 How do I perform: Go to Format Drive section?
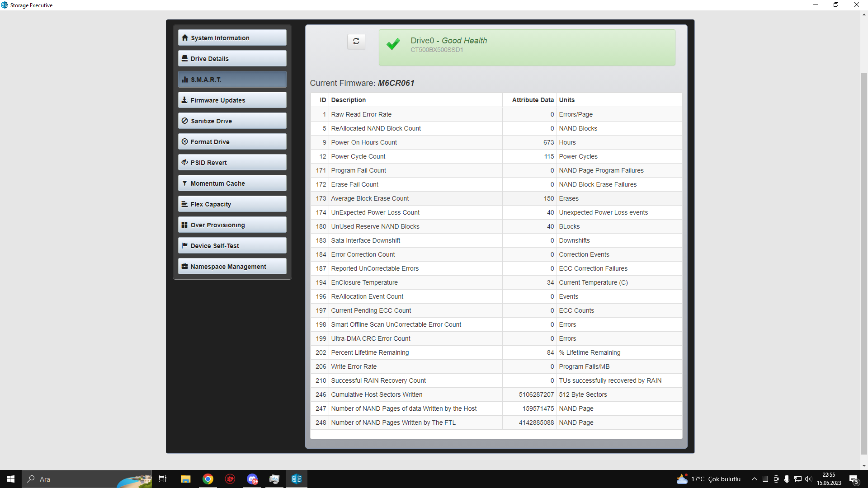[232, 142]
